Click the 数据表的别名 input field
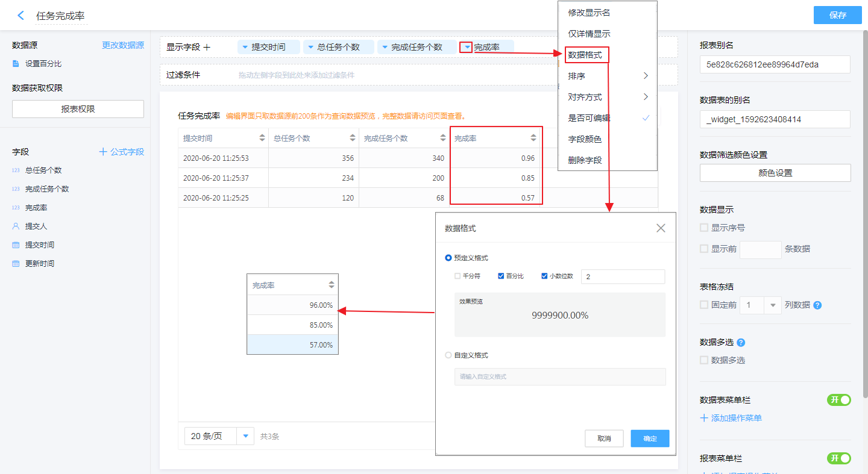This screenshot has height=474, width=868. (x=775, y=119)
